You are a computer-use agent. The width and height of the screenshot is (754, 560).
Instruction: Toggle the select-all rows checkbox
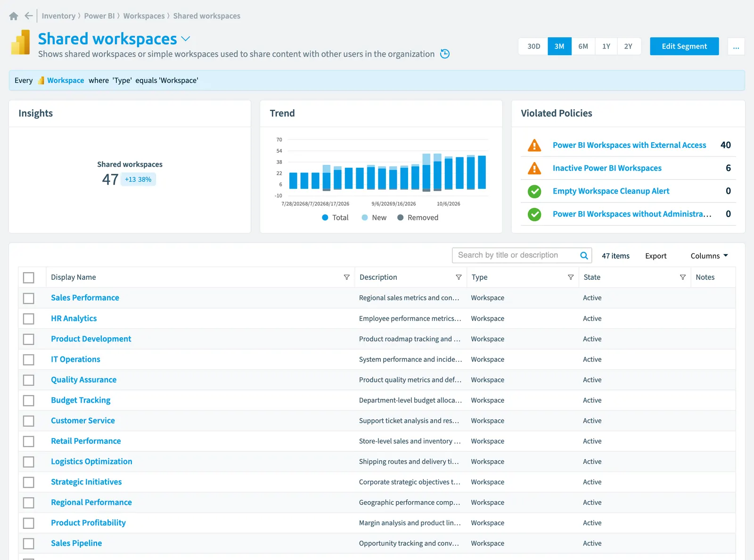point(29,278)
